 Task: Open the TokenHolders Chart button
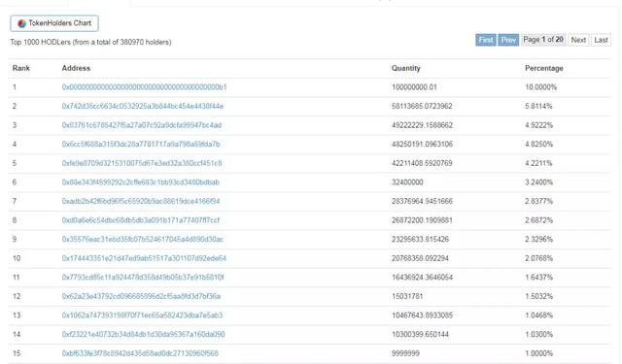click(54, 23)
